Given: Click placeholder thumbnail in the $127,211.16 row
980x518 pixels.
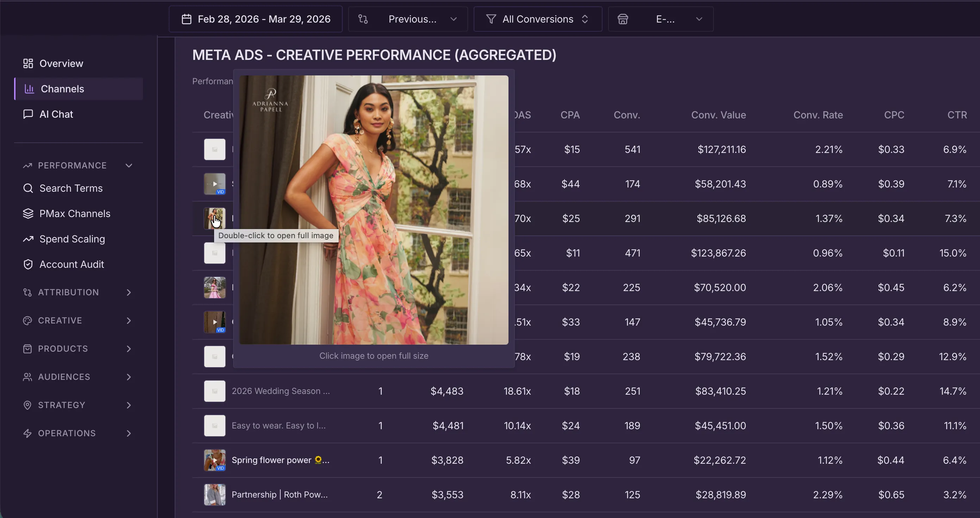Looking at the screenshot, I should [214, 149].
